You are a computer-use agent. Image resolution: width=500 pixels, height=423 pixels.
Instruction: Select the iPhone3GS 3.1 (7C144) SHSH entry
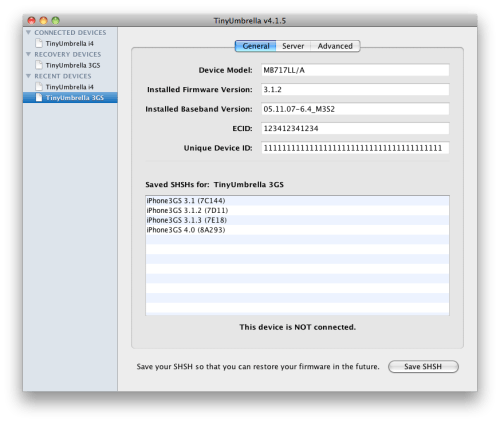(x=297, y=201)
